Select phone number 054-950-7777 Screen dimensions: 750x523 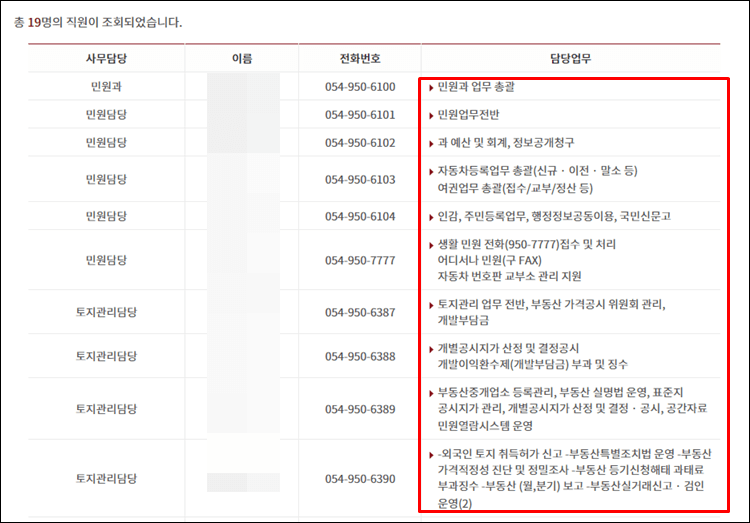(360, 260)
